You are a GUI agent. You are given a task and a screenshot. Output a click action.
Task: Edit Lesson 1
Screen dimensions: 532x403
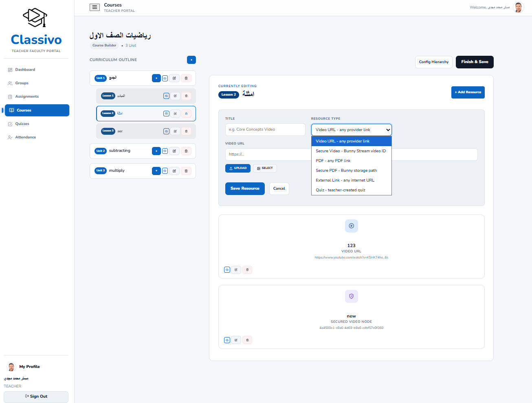pyautogui.click(x=175, y=96)
